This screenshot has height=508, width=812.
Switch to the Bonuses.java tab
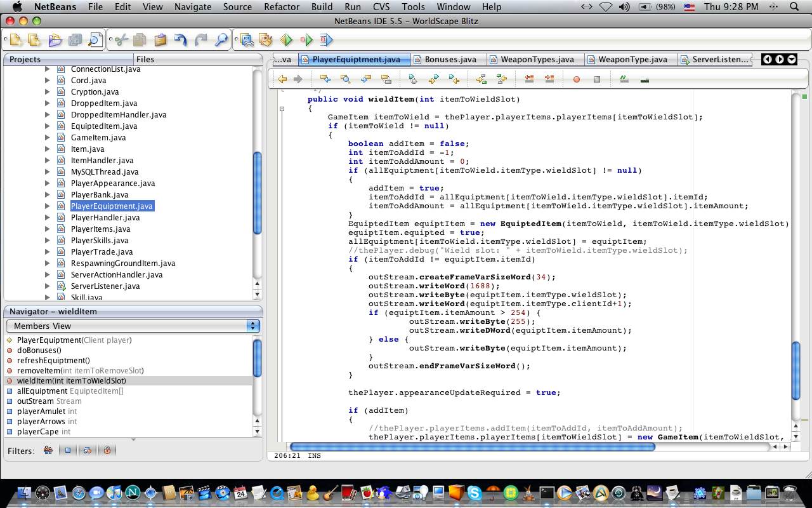click(449, 60)
